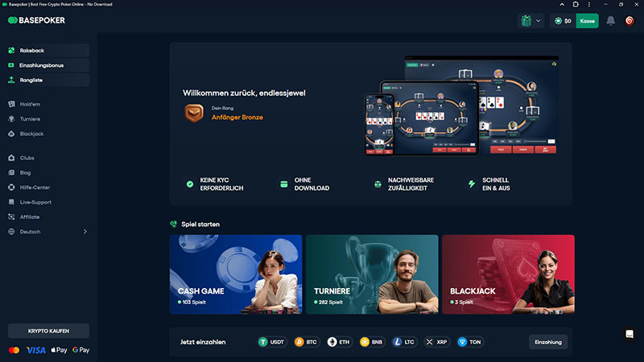Click the "Spiel starten" heading

[x=200, y=224]
